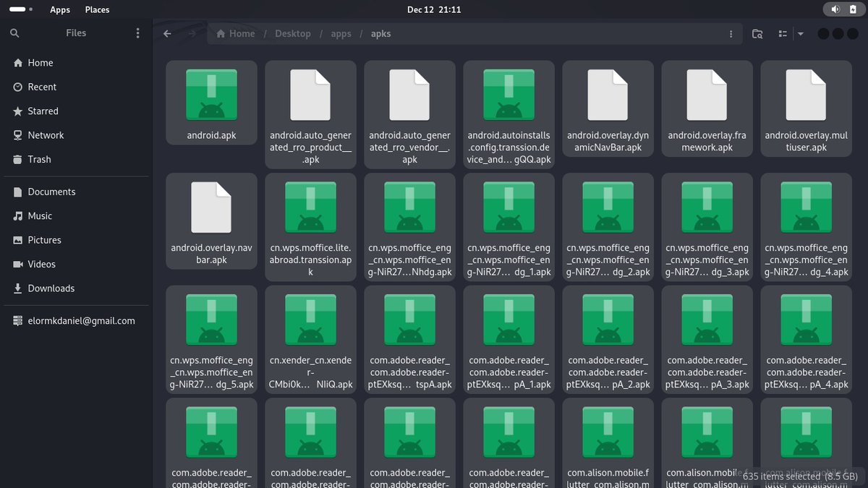The image size is (868, 488).
Task: Open the path bar options menu
Action: coord(731,33)
